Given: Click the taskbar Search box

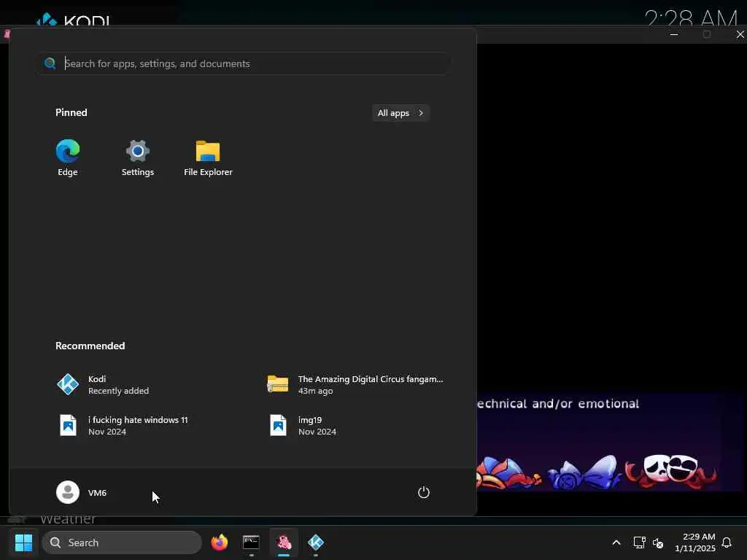Looking at the screenshot, I should click(123, 542).
